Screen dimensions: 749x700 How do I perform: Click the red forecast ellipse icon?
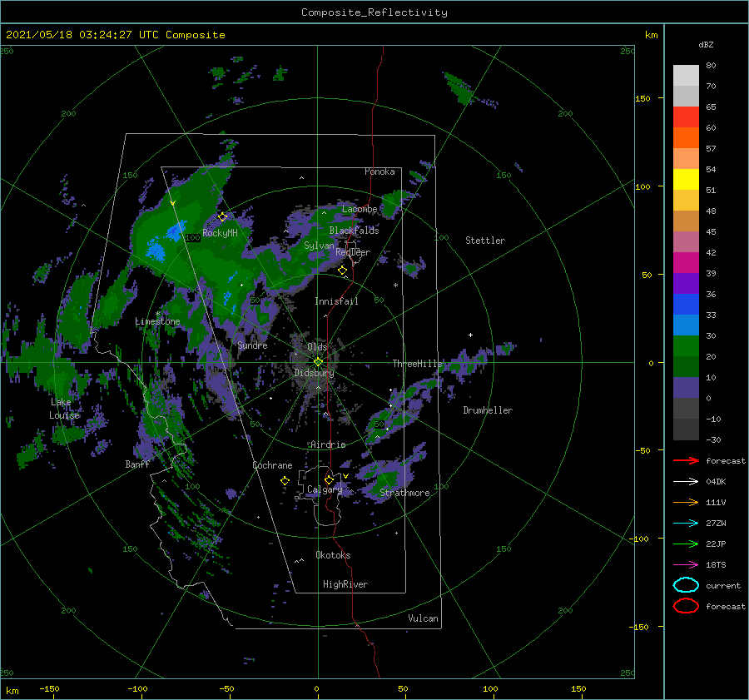tap(686, 606)
